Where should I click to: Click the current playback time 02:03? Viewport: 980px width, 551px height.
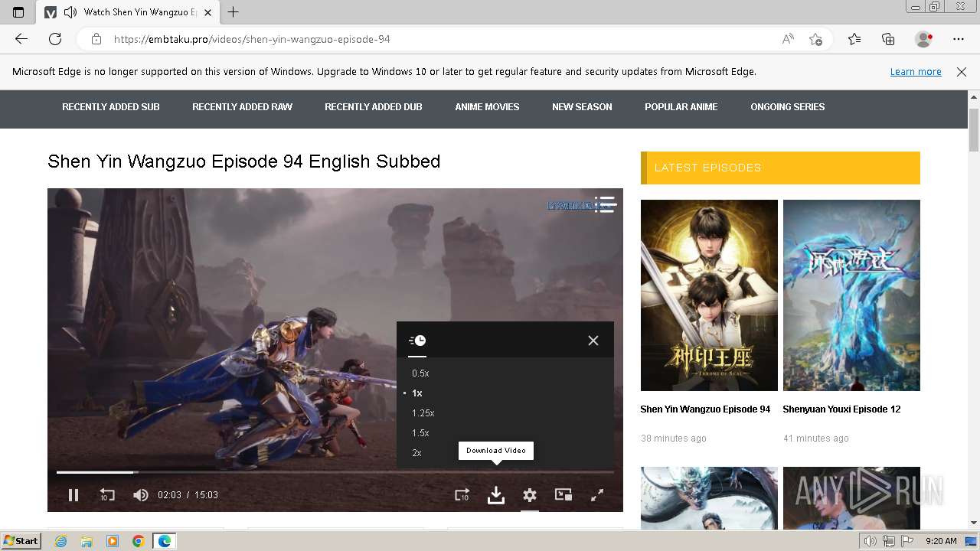point(170,495)
